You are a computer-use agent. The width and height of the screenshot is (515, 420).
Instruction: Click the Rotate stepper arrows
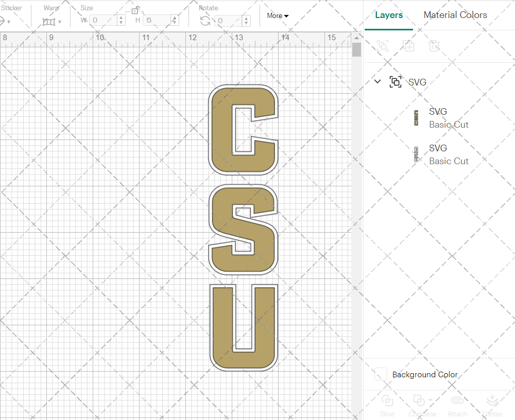[246, 21]
